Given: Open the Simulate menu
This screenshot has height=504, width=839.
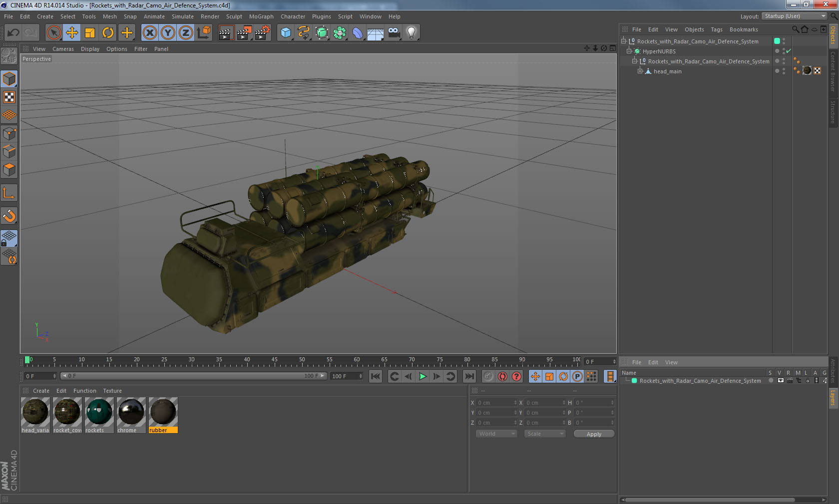Looking at the screenshot, I should click(x=183, y=16).
